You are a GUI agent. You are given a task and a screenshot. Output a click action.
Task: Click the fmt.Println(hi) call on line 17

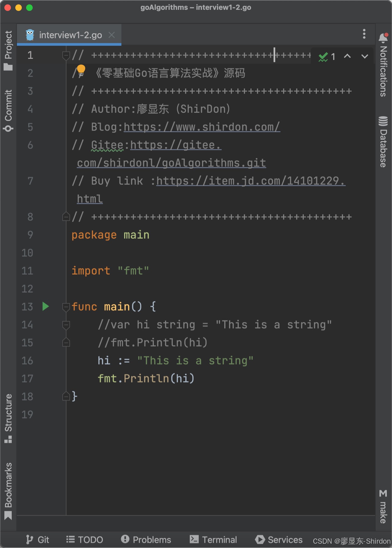146,379
